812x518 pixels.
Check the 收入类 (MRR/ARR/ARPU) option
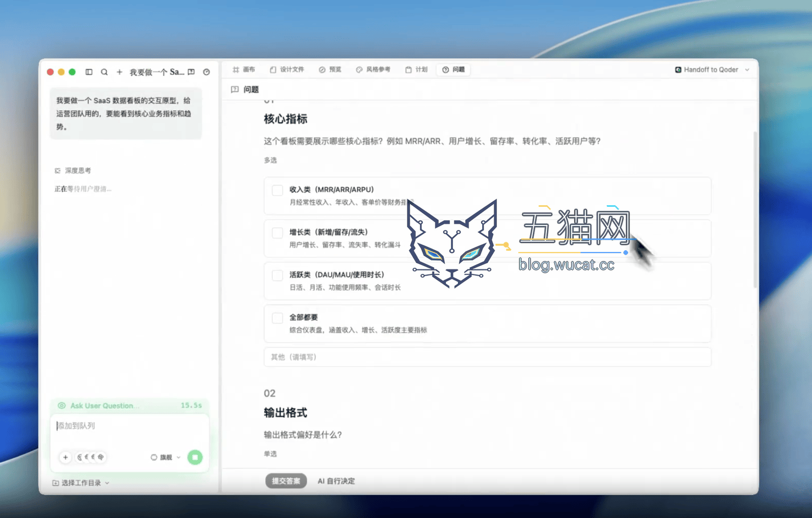277,190
